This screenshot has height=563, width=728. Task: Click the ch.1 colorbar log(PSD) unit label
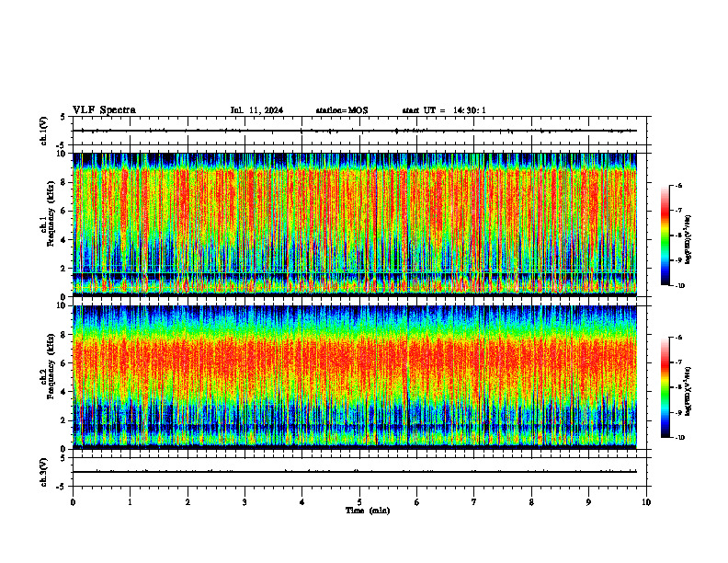688,240
